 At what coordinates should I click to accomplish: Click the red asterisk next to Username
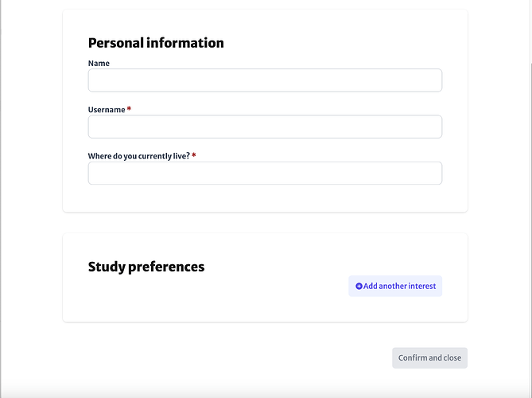click(x=129, y=109)
